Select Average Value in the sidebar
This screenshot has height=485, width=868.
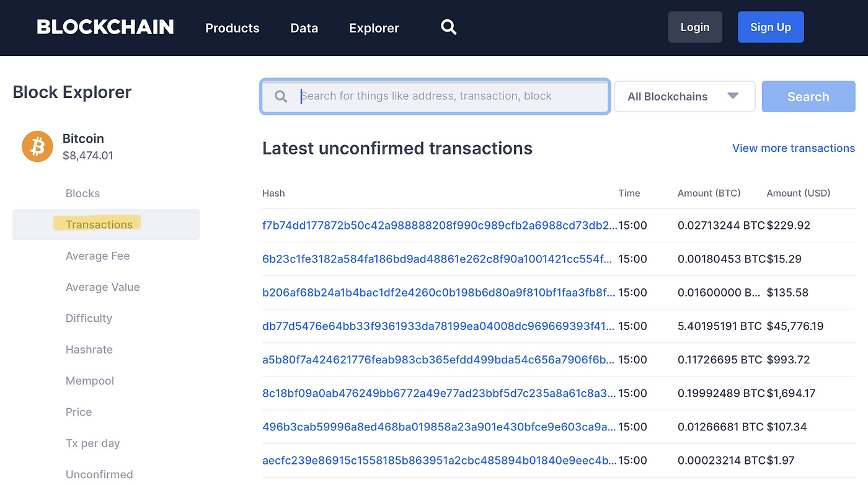click(x=102, y=287)
